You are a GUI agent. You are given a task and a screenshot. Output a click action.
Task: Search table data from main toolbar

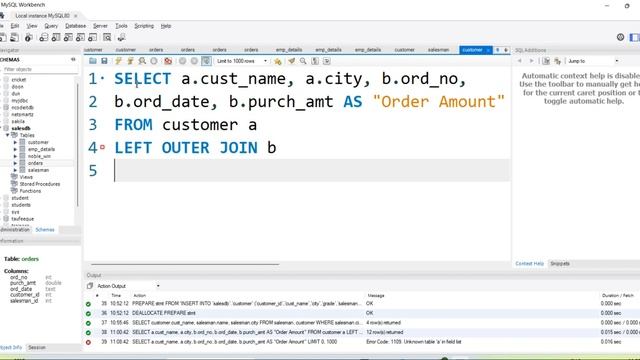(x=107, y=38)
